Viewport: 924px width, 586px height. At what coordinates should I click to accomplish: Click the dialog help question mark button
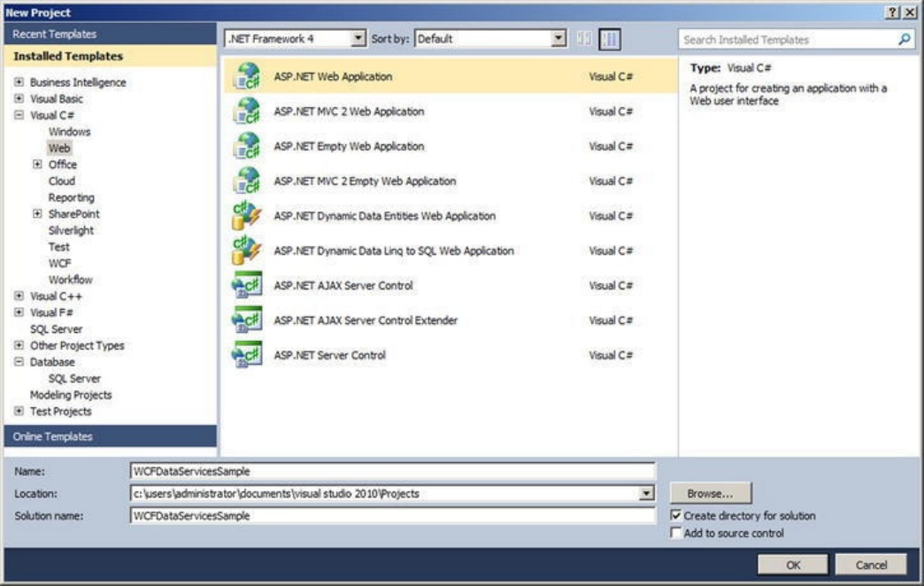click(893, 12)
